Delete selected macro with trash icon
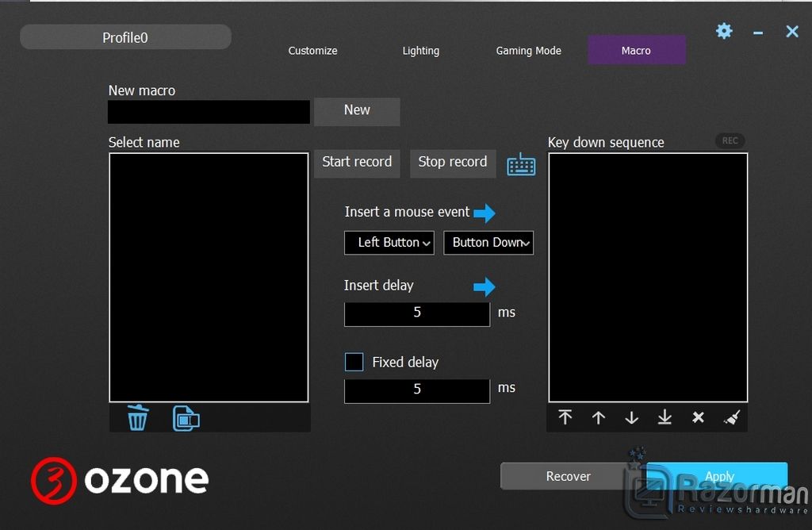Screen dimensions: 812x530 (138, 417)
